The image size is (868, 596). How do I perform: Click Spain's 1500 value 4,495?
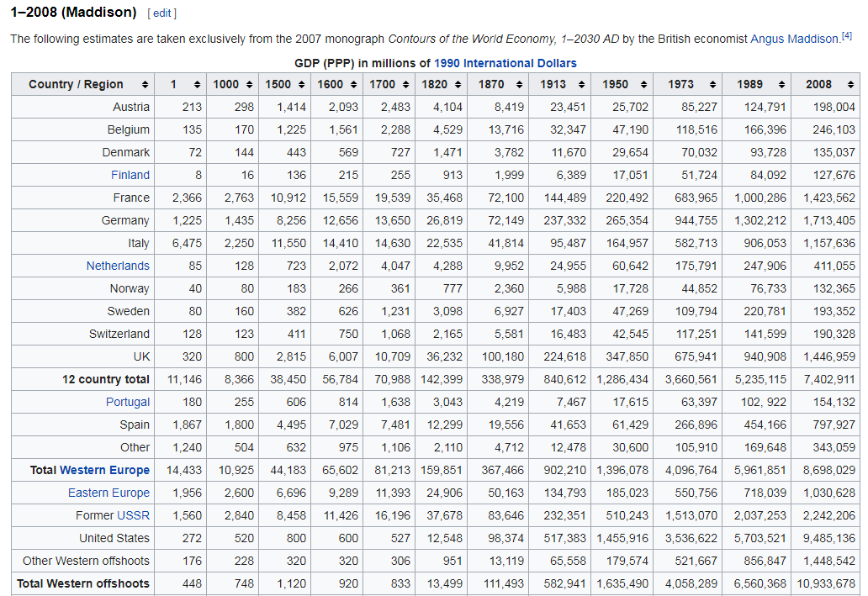click(x=291, y=425)
